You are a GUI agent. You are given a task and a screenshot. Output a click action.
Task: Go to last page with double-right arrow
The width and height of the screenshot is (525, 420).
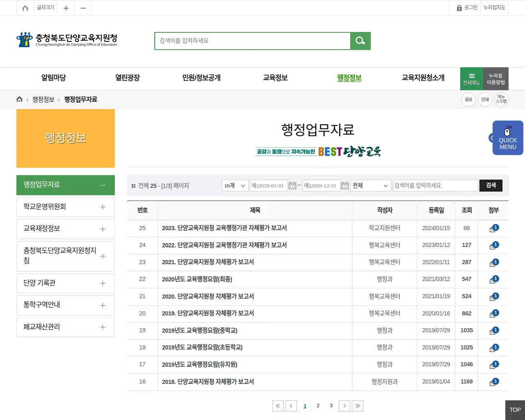point(358,406)
